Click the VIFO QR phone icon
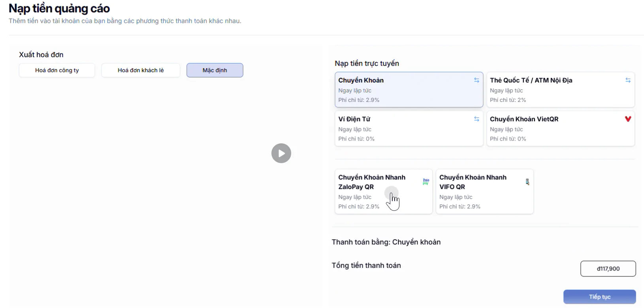Viewport: 644px width, 308px height. (527, 182)
